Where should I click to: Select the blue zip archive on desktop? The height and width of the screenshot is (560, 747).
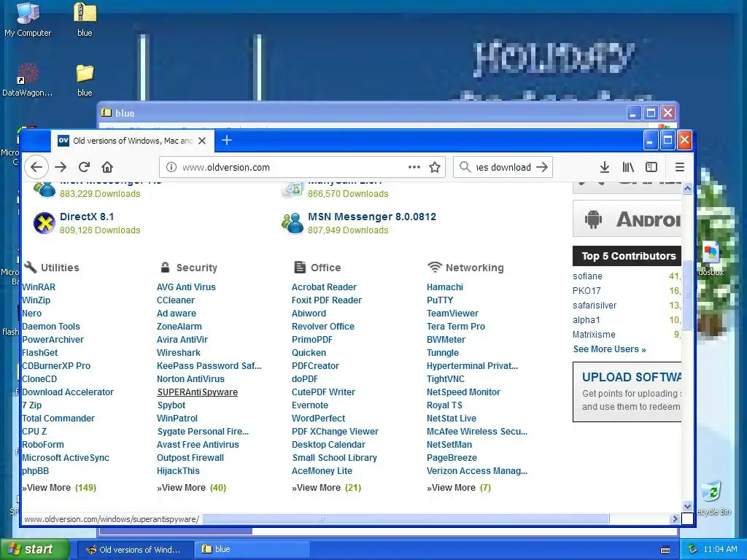85,19
